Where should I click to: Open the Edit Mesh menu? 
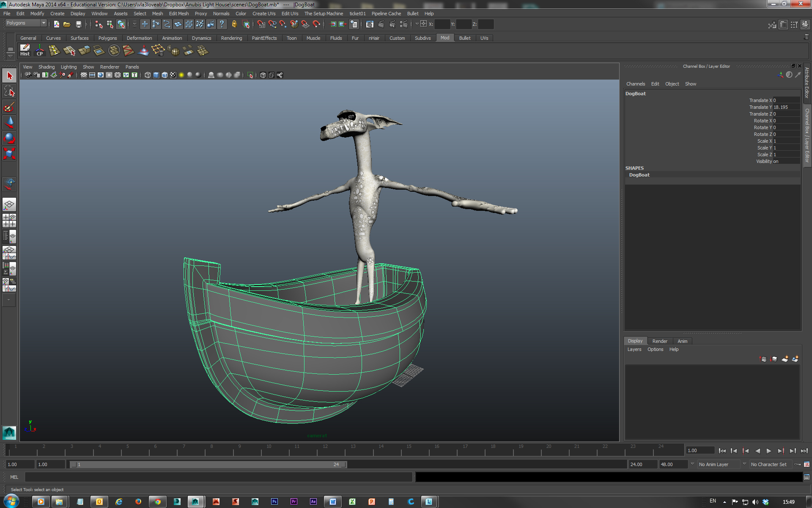[x=178, y=14]
